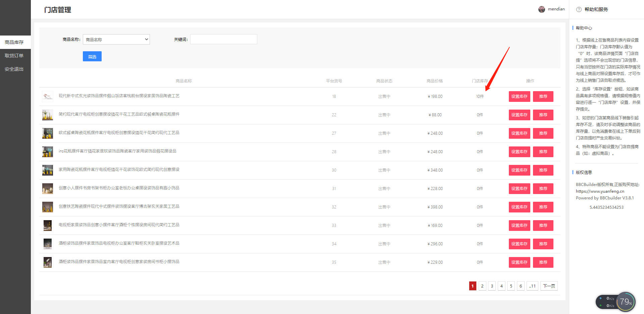The height and width of the screenshot is (314, 644).
Task: Open thumbnail of product number 22
Action: [x=48, y=115]
